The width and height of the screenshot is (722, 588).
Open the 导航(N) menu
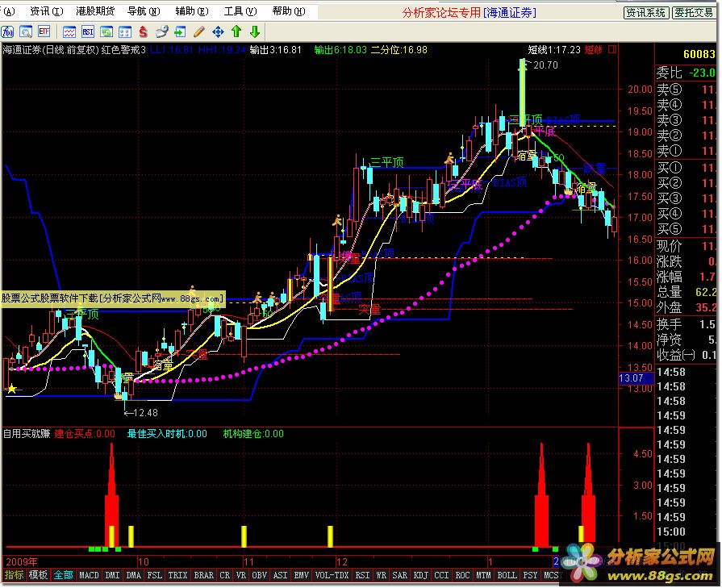144,11
